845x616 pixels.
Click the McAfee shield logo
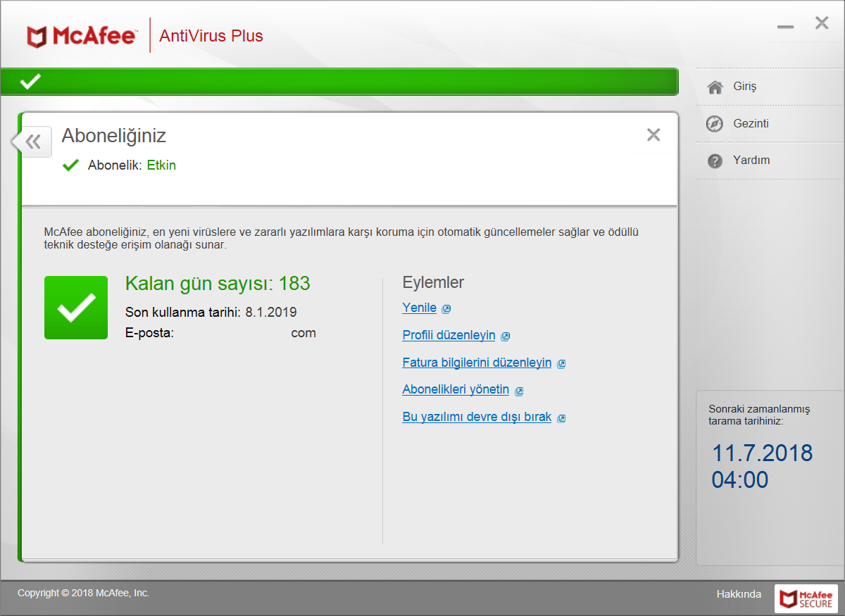(x=37, y=36)
